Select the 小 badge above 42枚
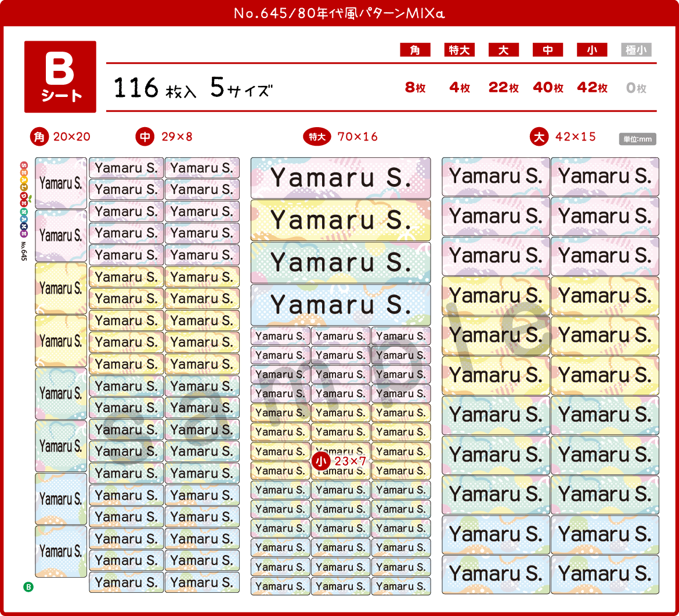Viewport: 679px width, 616px height. [592, 50]
